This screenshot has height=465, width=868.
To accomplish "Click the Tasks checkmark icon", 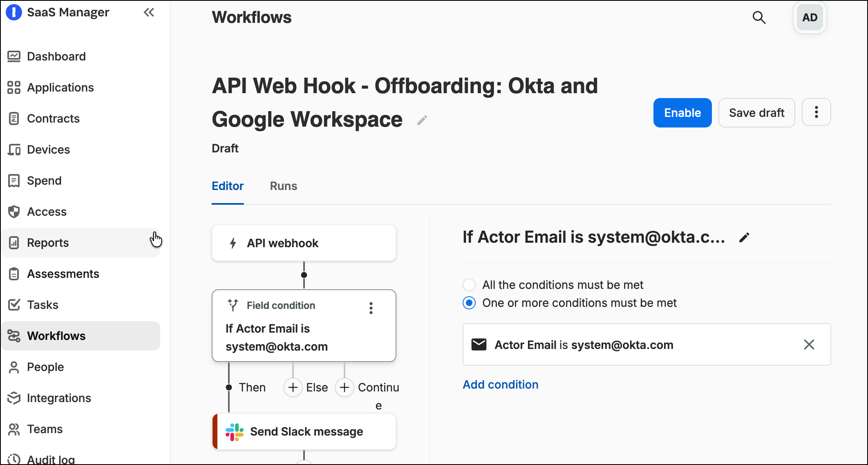I will [14, 305].
